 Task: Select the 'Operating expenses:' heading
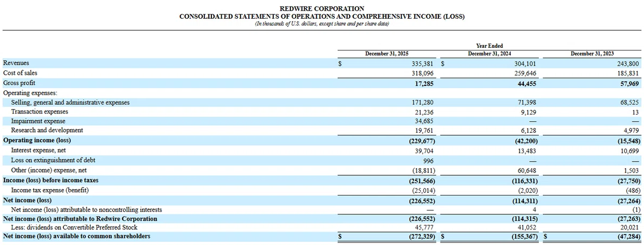(x=30, y=92)
